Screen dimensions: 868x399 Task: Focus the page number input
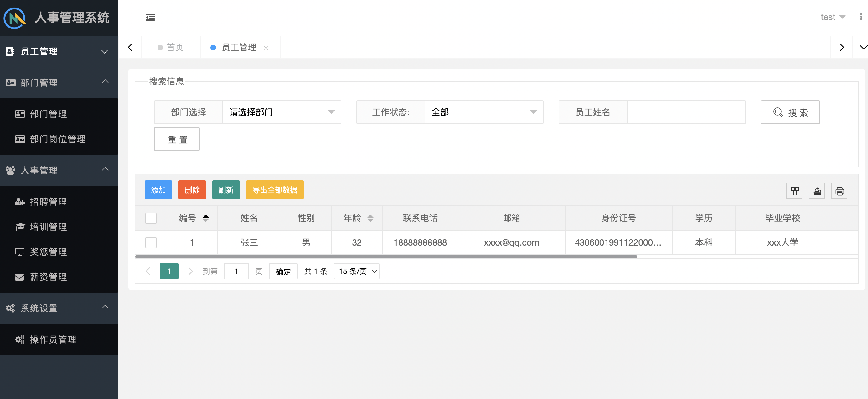pos(236,271)
